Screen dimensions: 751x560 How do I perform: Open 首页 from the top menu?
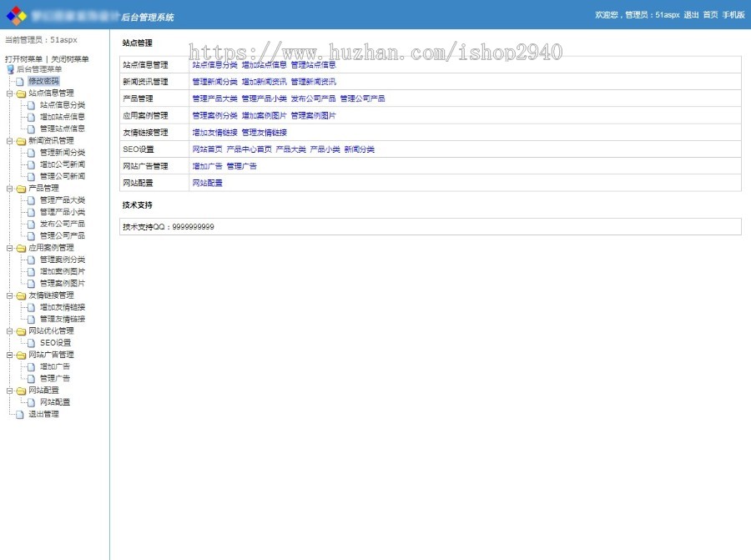(711, 14)
